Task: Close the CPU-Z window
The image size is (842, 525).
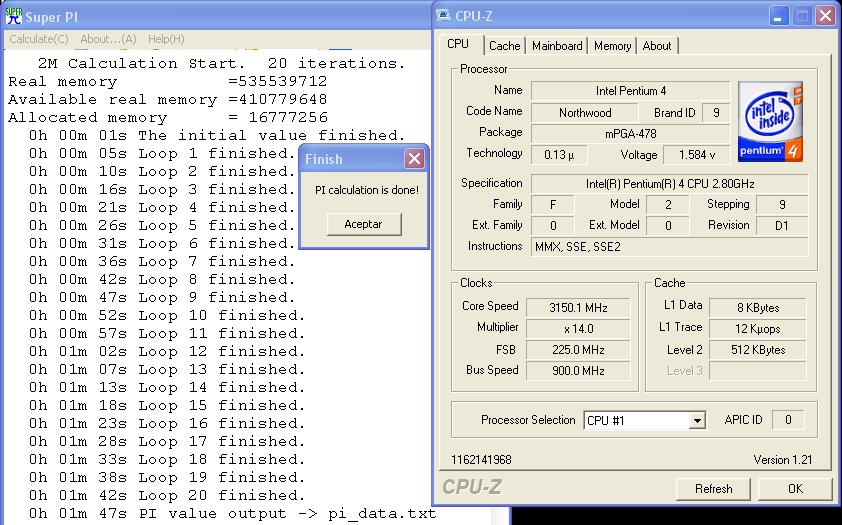Action: tap(825, 16)
